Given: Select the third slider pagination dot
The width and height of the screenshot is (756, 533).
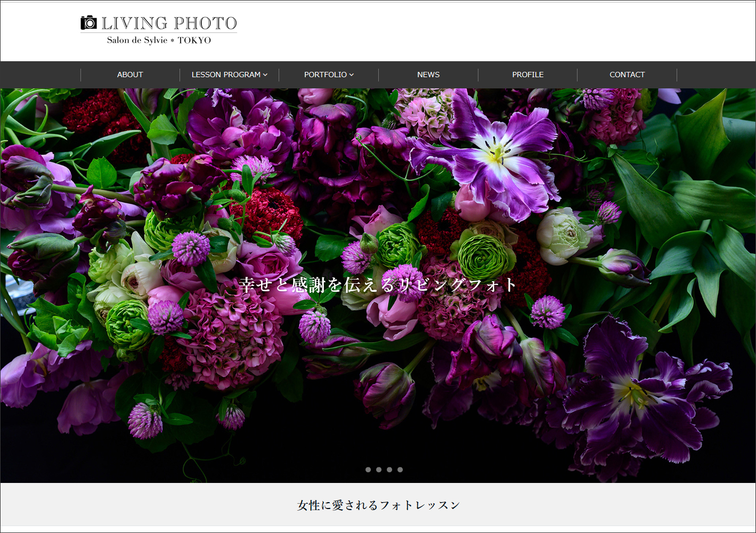Looking at the screenshot, I should point(389,470).
